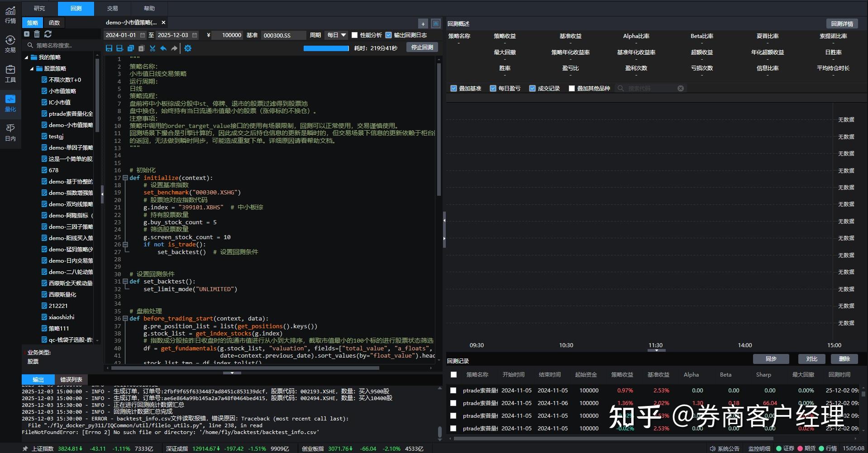
Task: Toggle the 输出回测日志 checkbox
Action: (x=388, y=35)
